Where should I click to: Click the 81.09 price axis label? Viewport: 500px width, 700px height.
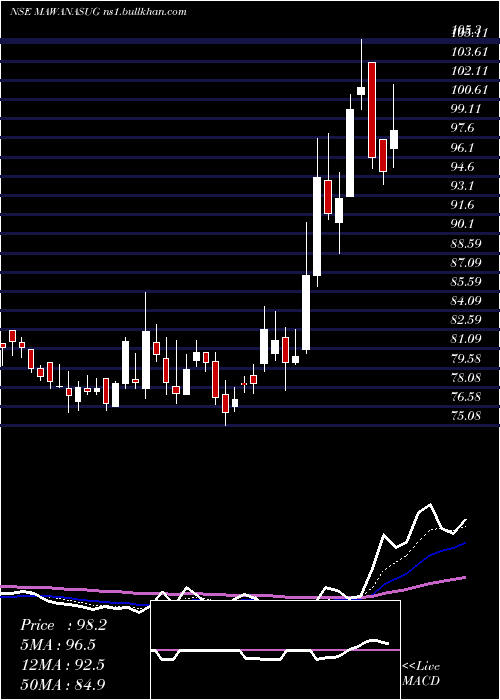pos(466,339)
